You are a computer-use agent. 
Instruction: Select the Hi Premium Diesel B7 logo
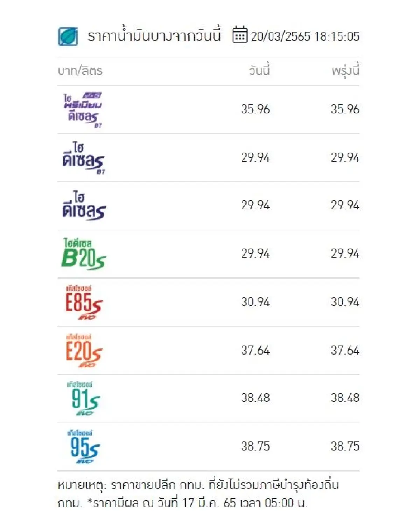click(83, 110)
